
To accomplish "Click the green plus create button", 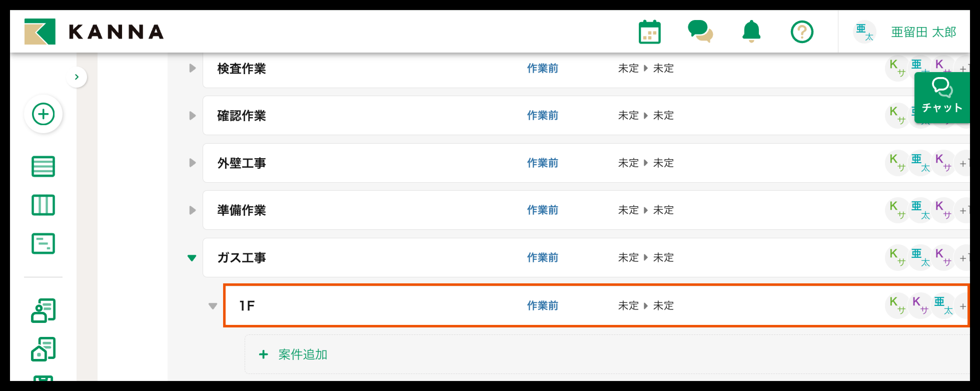I will pos(43,114).
